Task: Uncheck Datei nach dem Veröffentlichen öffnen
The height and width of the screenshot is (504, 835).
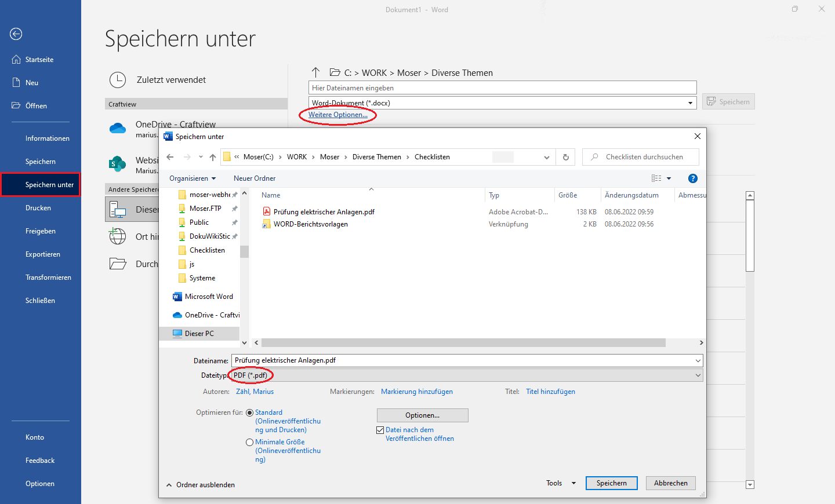Action: (380, 430)
